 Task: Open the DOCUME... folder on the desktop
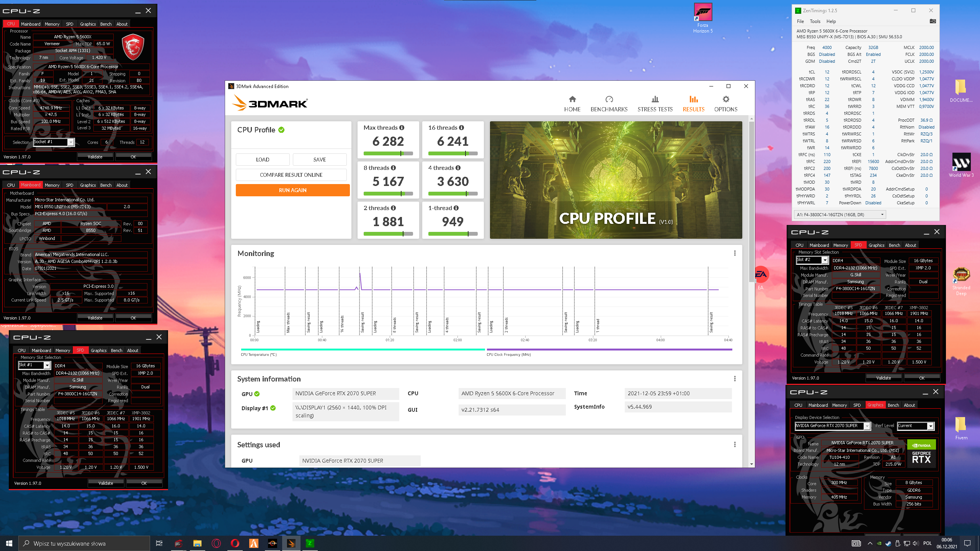click(961, 91)
